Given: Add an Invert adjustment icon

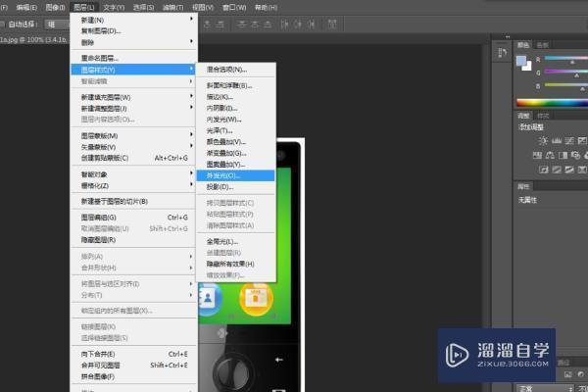Looking at the screenshot, I should point(543,170).
